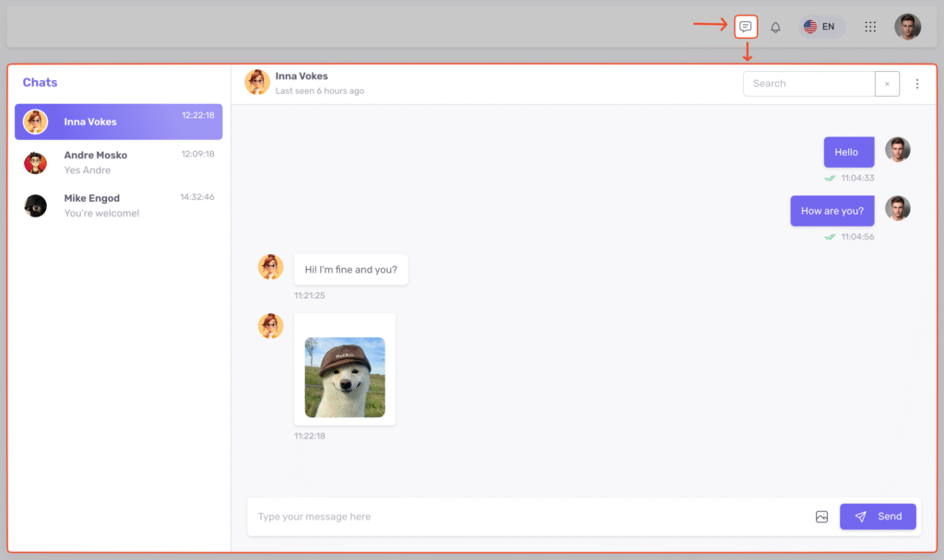Click Inna Vokes name in chat header
Viewport: 944px width, 560px height.
301,76
